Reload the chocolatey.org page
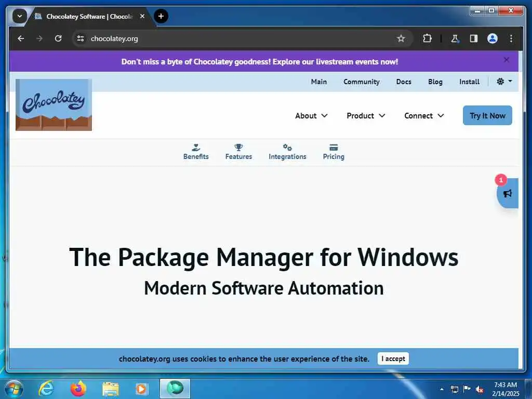 click(x=58, y=38)
